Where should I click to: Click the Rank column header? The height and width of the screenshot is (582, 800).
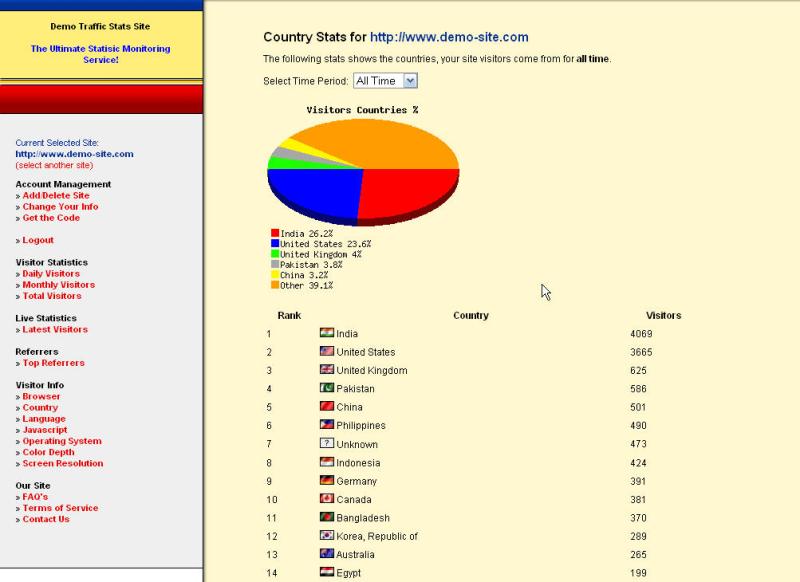coord(289,315)
